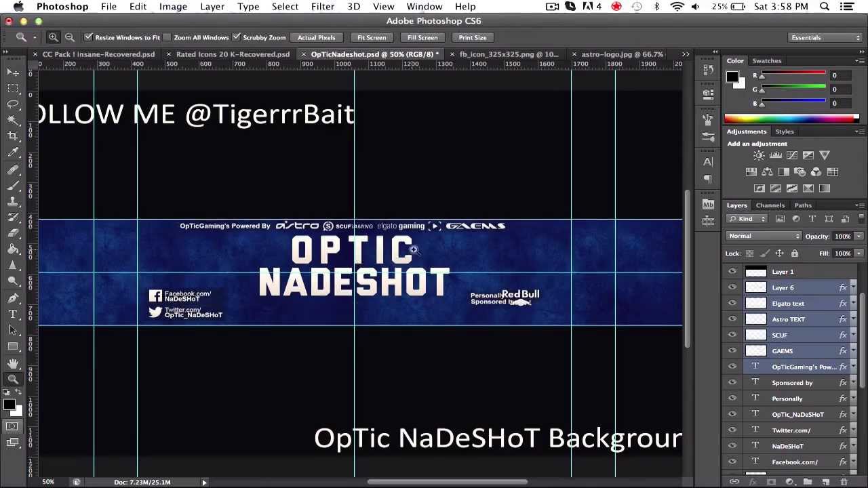Select the Hand tool

pos(13,363)
